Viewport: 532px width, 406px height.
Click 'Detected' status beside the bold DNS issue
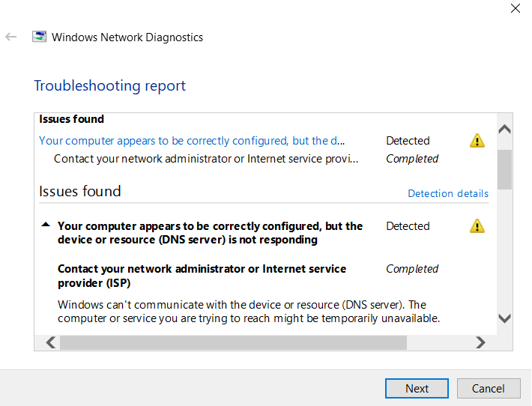click(408, 226)
